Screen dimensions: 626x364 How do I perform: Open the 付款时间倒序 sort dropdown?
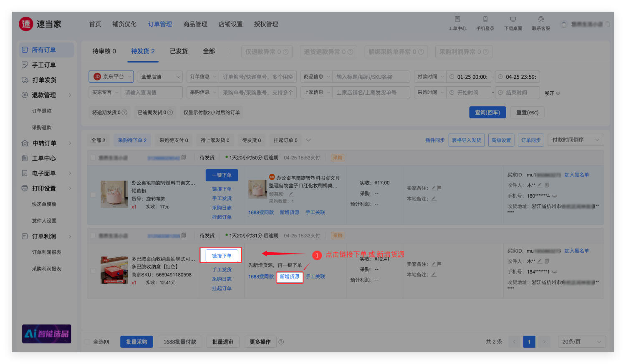click(575, 140)
